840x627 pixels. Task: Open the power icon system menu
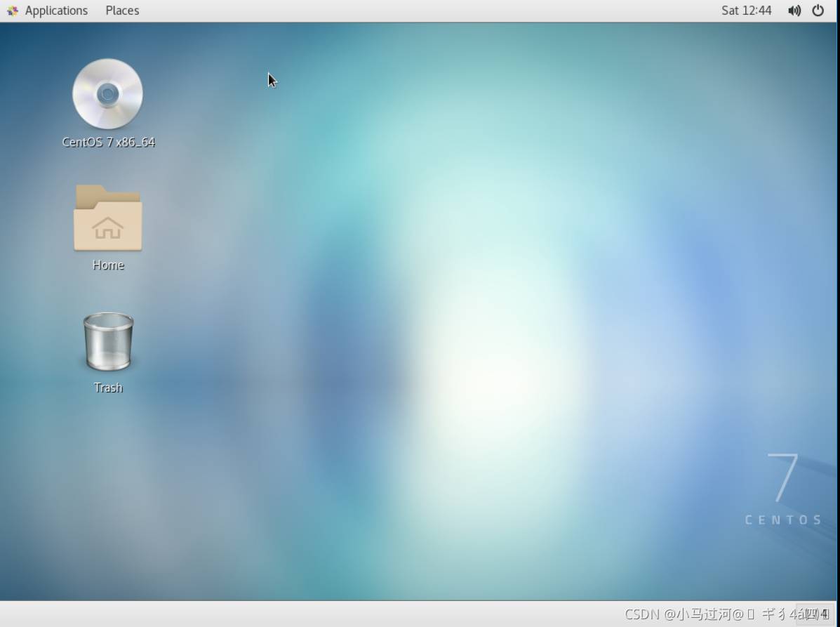(818, 11)
